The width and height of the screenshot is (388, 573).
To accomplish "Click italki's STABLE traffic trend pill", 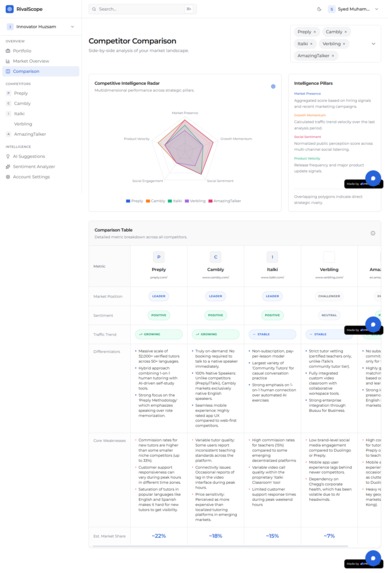I will [x=272, y=334].
